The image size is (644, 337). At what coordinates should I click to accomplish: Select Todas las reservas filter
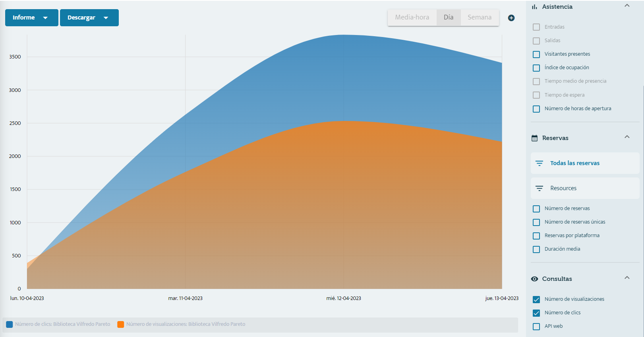coord(585,163)
